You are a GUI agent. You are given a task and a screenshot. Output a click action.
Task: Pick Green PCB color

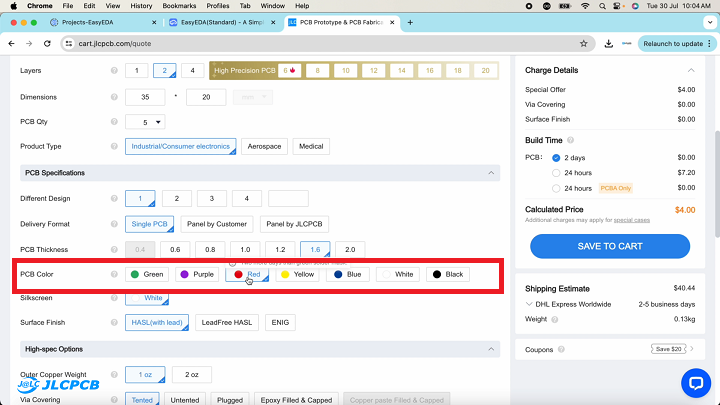point(147,274)
